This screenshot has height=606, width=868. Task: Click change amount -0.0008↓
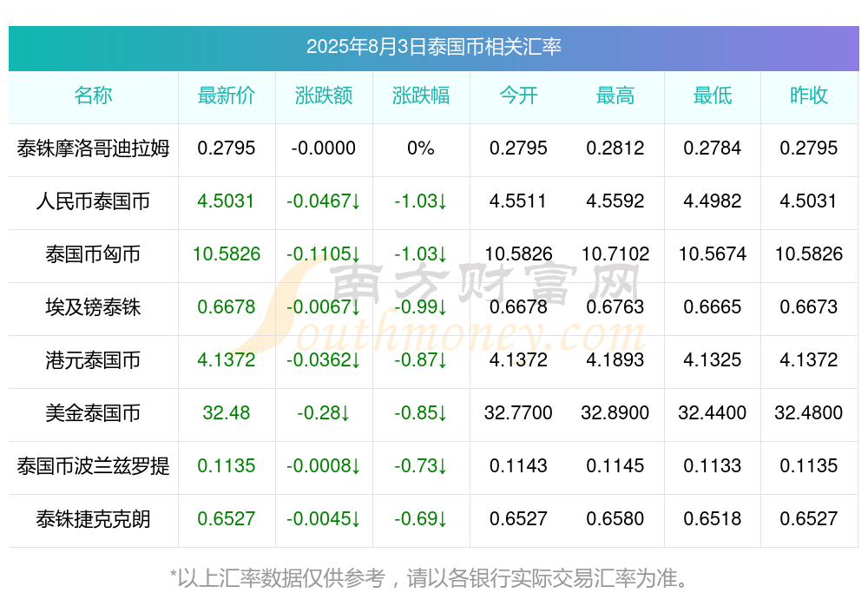pos(324,466)
